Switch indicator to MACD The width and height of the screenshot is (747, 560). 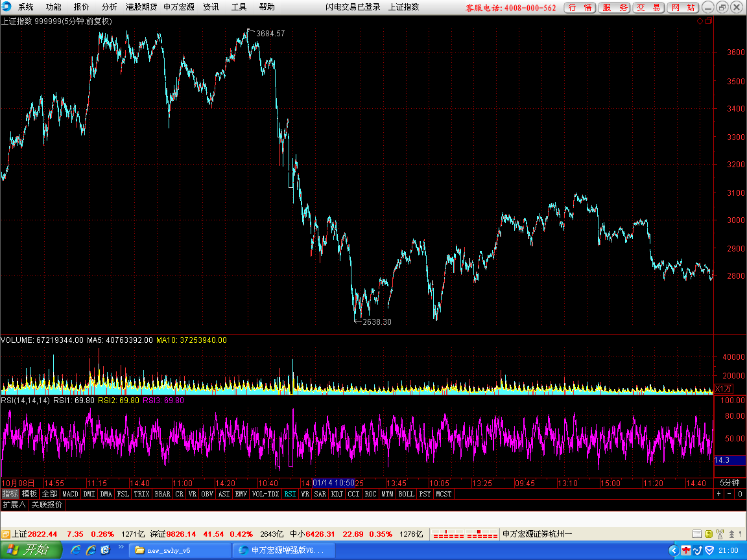[71, 494]
